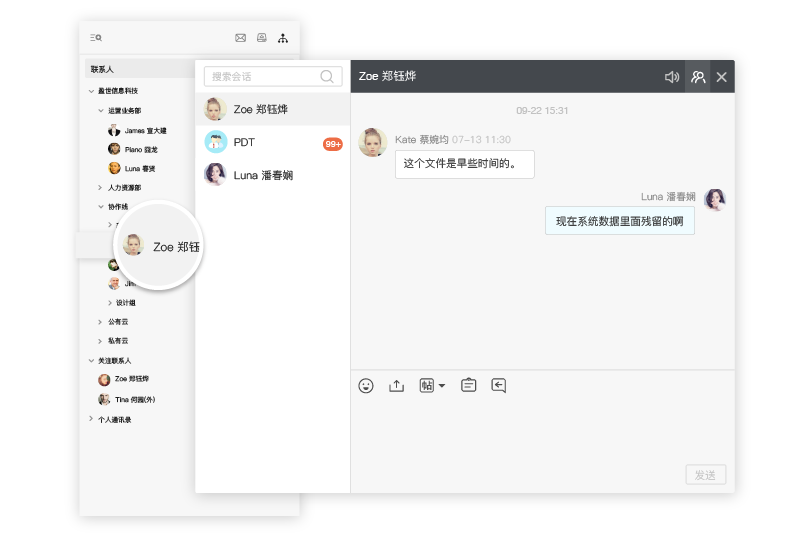Open the clipboard notes icon
This screenshot has width=800, height=550.
click(x=468, y=385)
